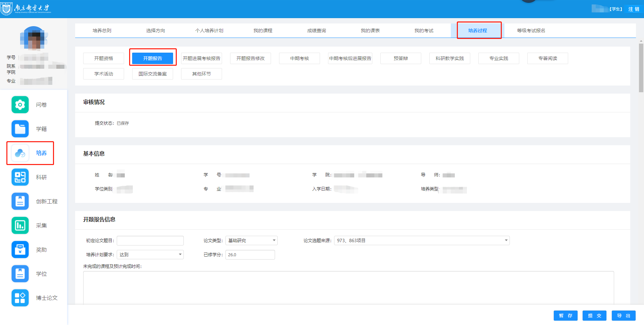
Task: Click the university logo in header
Action: [x=26, y=8]
